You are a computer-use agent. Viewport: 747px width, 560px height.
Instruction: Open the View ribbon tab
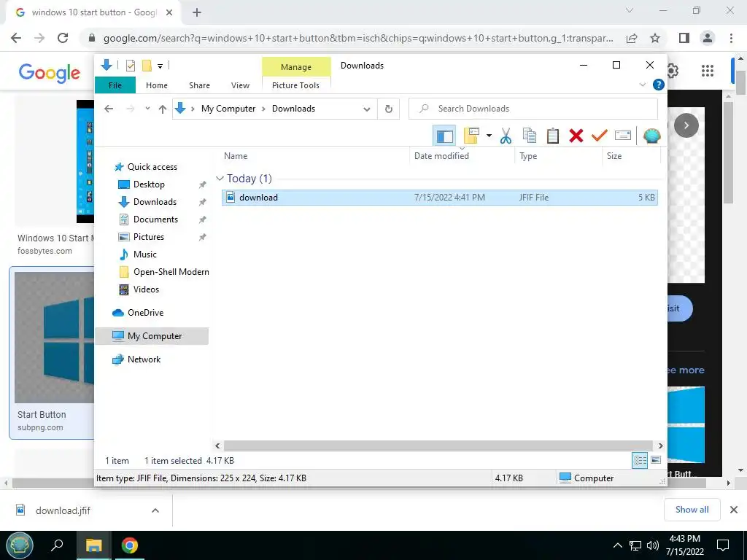coord(240,85)
